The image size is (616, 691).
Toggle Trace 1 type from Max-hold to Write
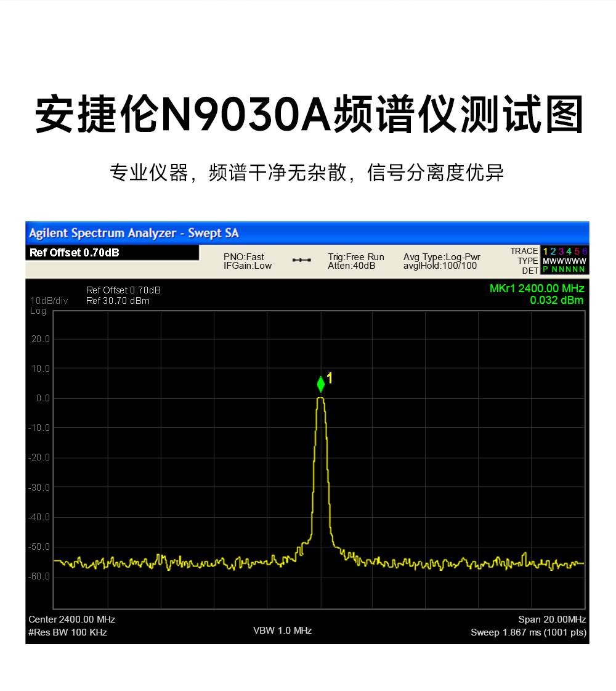click(x=545, y=261)
